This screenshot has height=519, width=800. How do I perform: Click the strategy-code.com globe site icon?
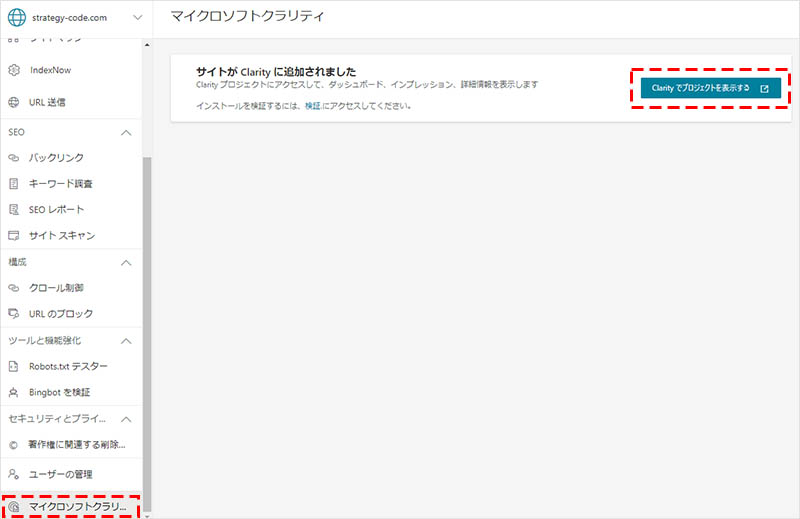(17, 17)
